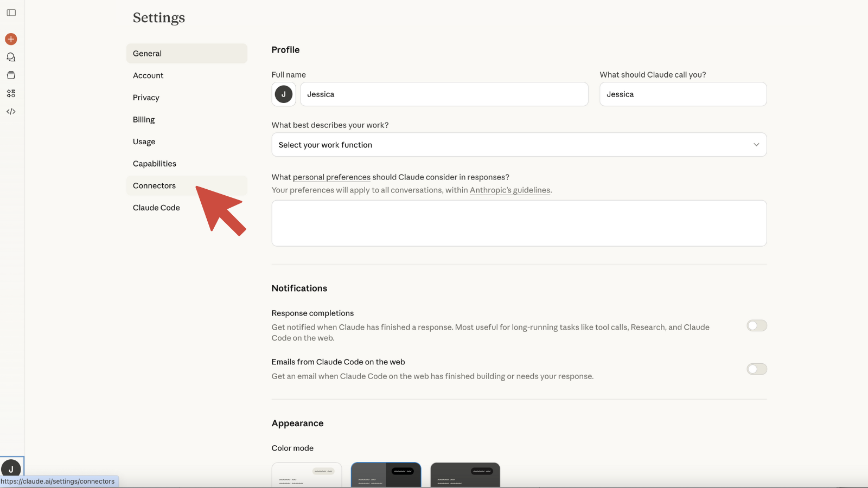The height and width of the screenshot is (488, 868).
Task: Choose the light color mode thumbnail
Action: coord(307,474)
